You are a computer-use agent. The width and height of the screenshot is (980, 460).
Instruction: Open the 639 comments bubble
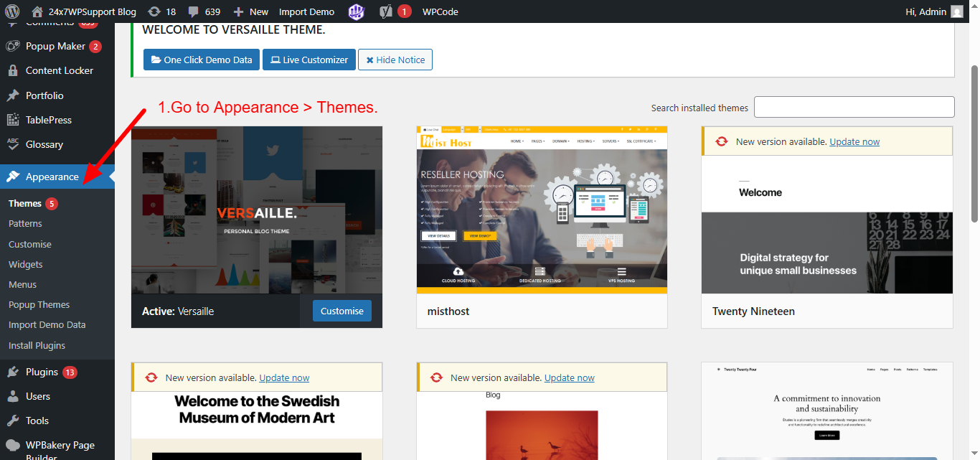click(204, 11)
